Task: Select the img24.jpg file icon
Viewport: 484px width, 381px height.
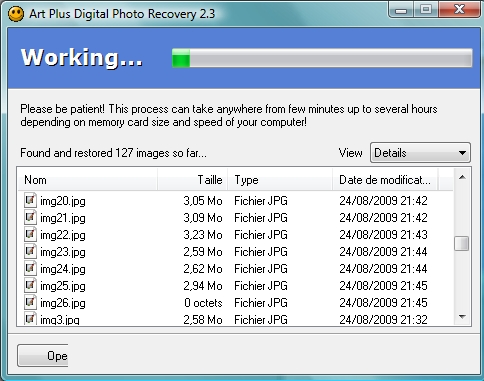Action: (30, 268)
